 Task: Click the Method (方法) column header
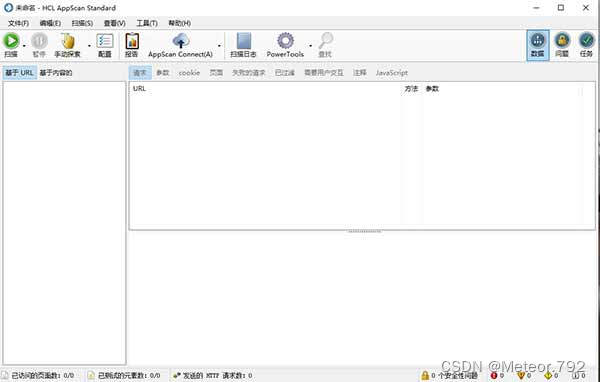[411, 89]
